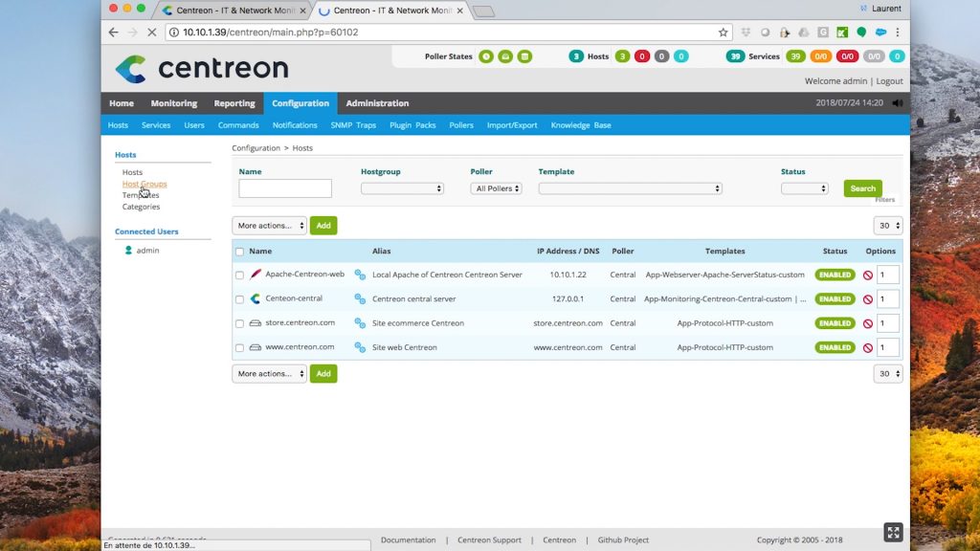This screenshot has width=980, height=551.
Task: Switch to the Administration menu
Action: (377, 103)
